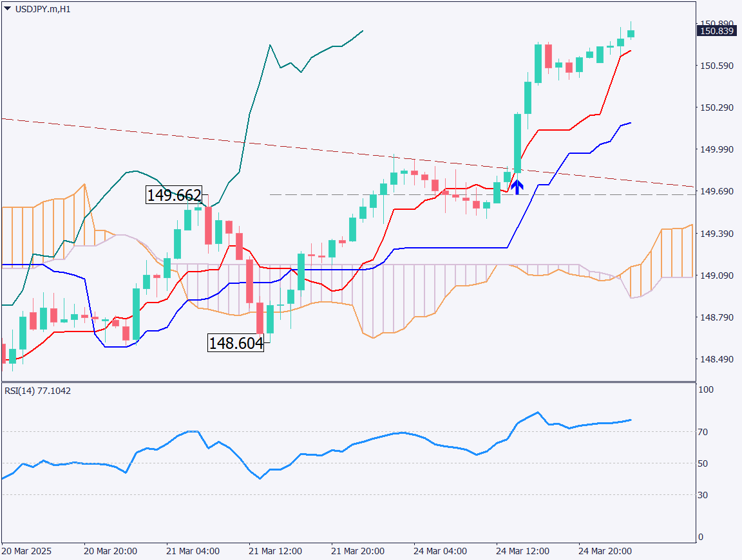Select the 21 Mar 04:00 time label
Viewport: 742px width, 560px height.
[193, 552]
